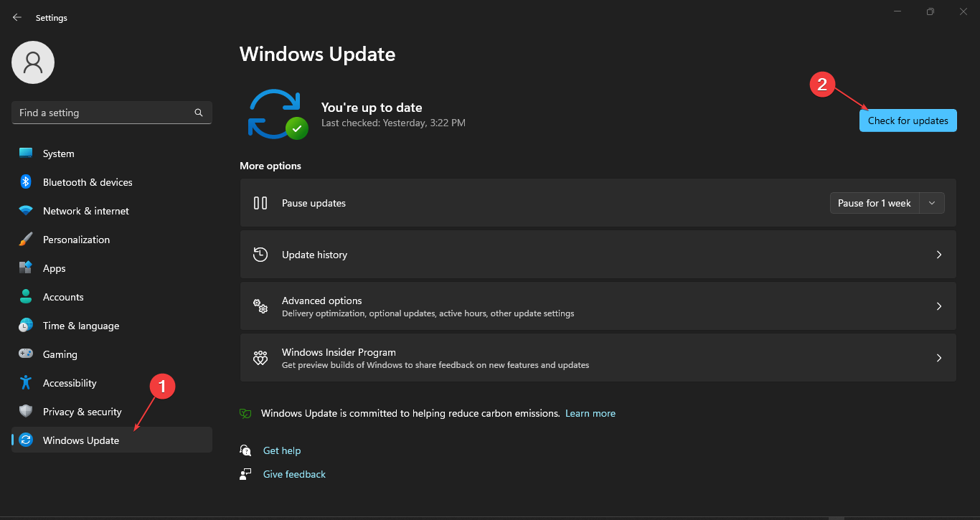Click the Windows Update sync icon in sidebar
Screen dimensions: 980x520
tap(26, 440)
